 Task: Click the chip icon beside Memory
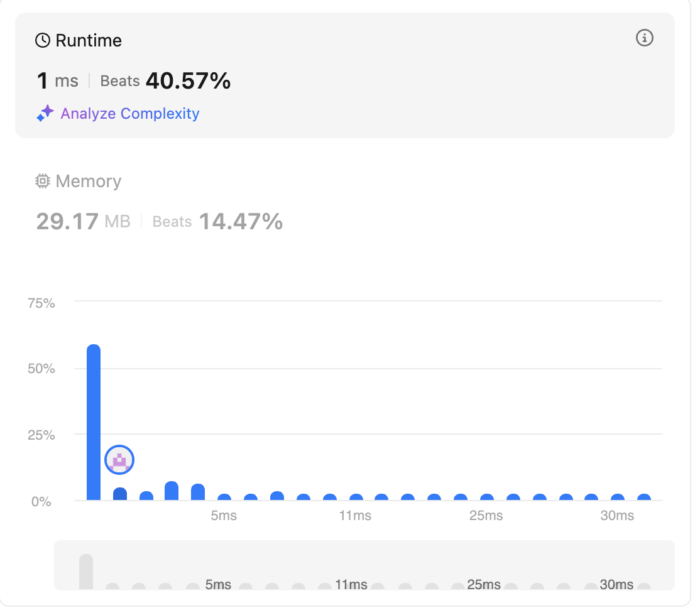coord(43,182)
